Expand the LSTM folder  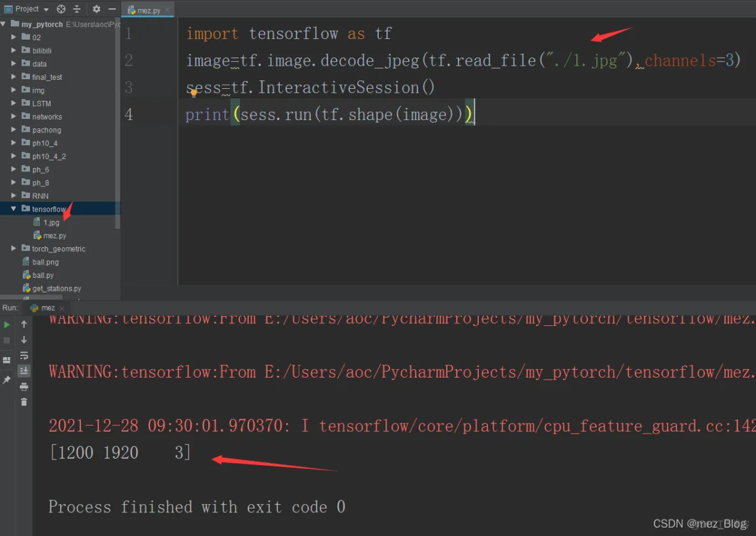point(13,103)
